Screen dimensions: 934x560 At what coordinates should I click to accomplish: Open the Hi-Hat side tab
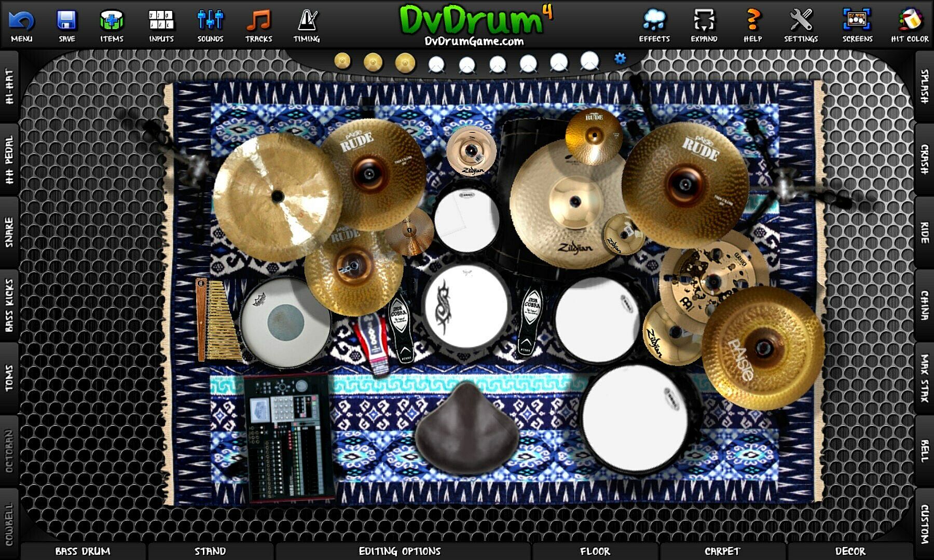[9, 87]
